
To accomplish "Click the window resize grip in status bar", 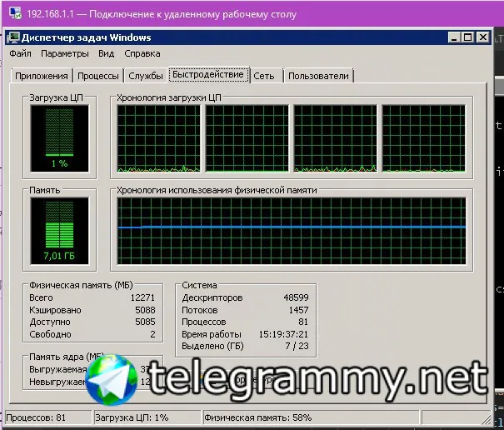I will point(487,418).
